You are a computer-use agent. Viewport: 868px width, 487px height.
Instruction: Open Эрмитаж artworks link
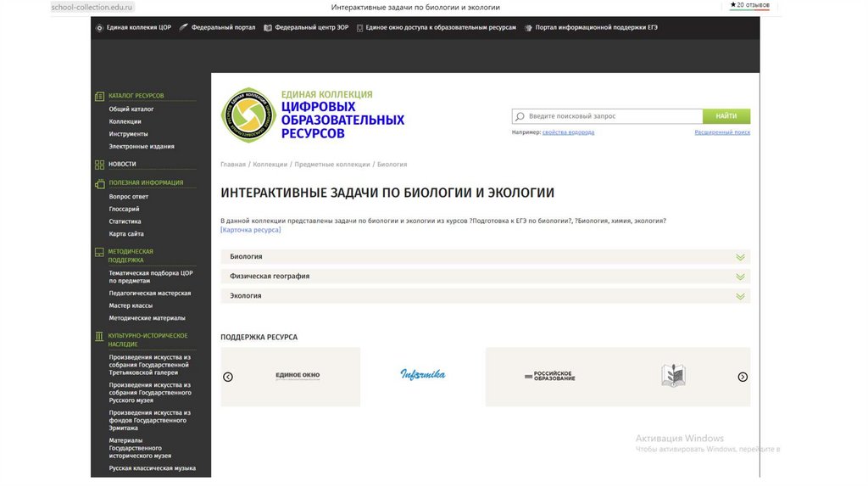(x=149, y=421)
